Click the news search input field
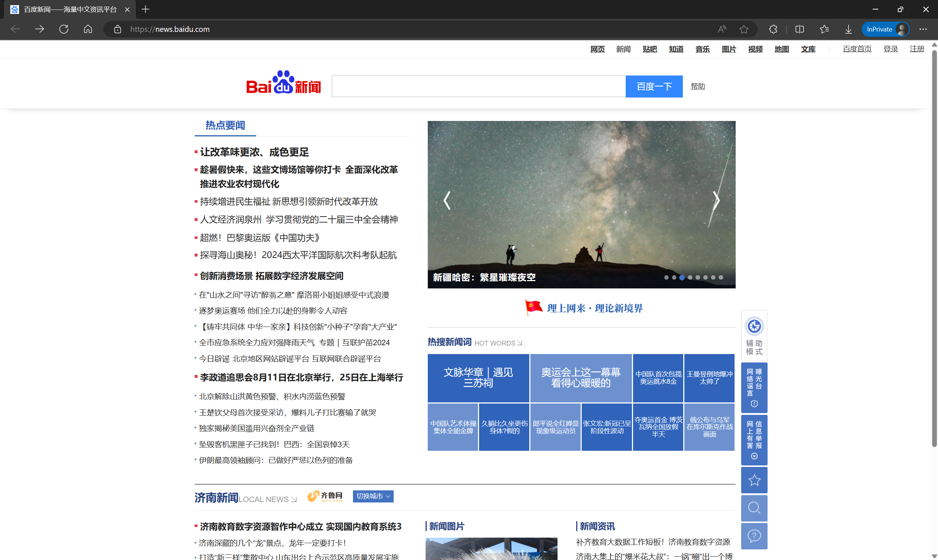This screenshot has height=560, width=938. click(x=478, y=86)
